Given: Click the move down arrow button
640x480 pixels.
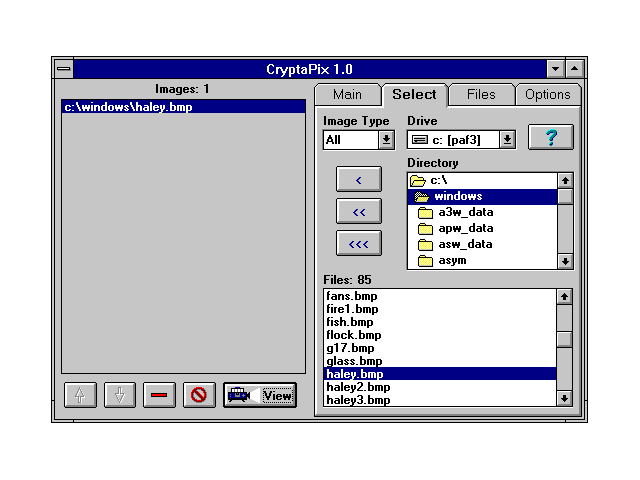Looking at the screenshot, I should coord(119,395).
